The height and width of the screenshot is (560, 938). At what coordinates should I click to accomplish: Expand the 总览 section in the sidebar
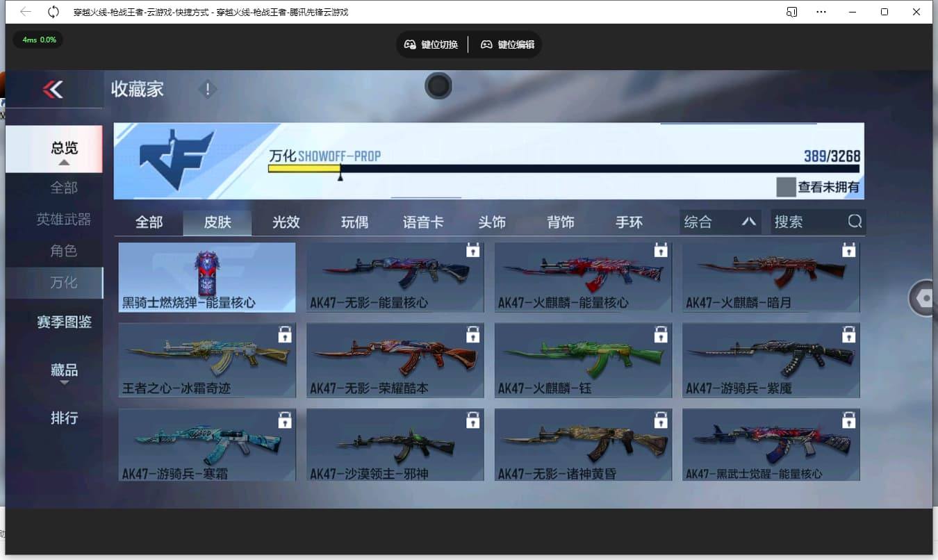pos(63,148)
